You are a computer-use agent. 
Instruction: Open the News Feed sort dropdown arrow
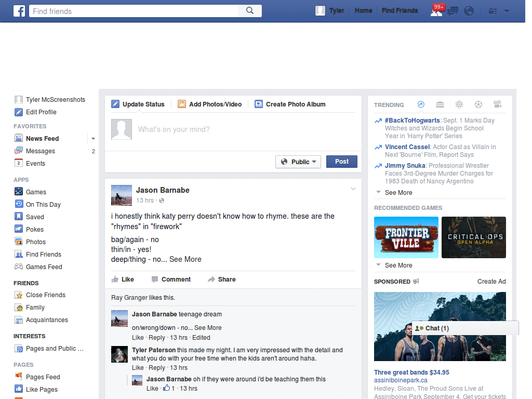(x=93, y=138)
